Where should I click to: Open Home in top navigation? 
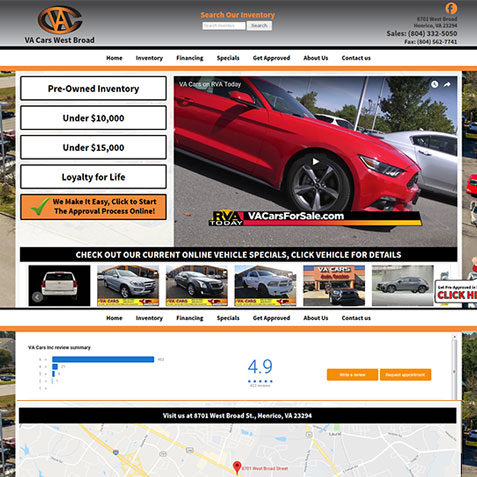(x=114, y=58)
